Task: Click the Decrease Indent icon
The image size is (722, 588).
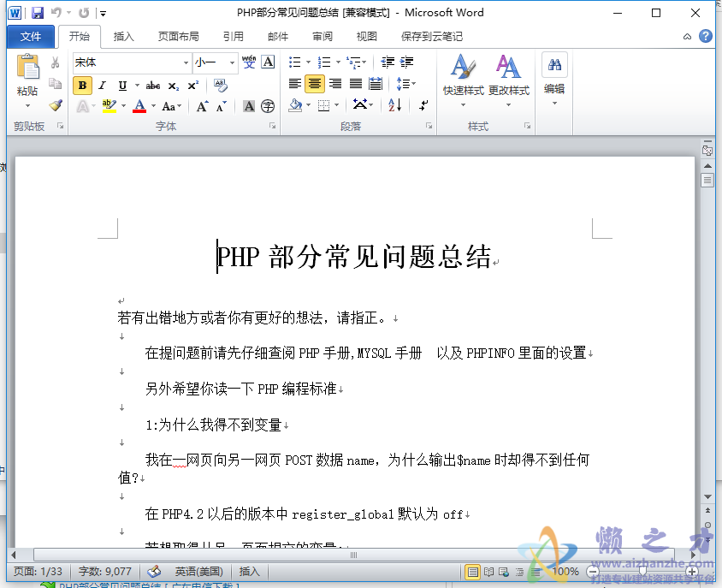Action: 388,62
